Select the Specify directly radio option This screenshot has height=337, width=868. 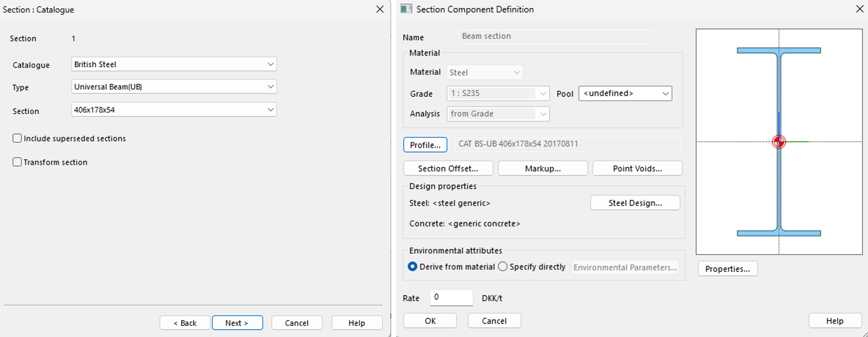502,267
